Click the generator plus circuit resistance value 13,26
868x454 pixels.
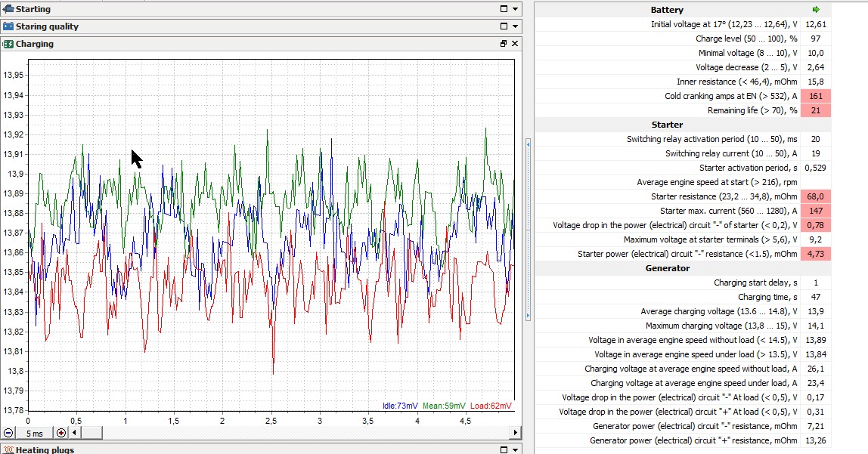816,441
